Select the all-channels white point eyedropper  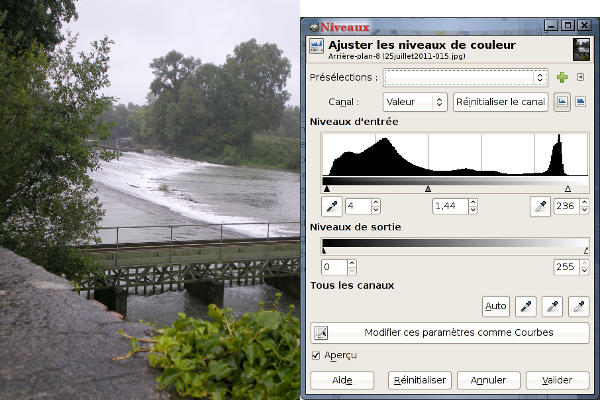coord(578,306)
